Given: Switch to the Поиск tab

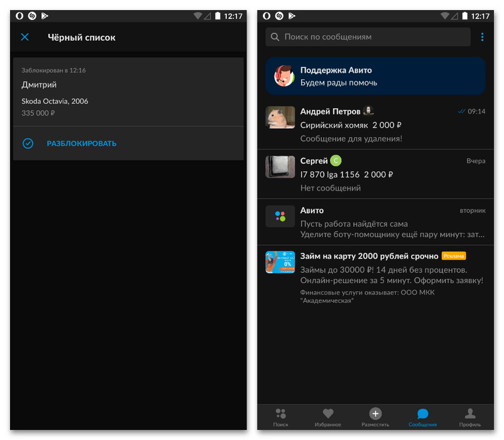Looking at the screenshot, I should pos(281,417).
